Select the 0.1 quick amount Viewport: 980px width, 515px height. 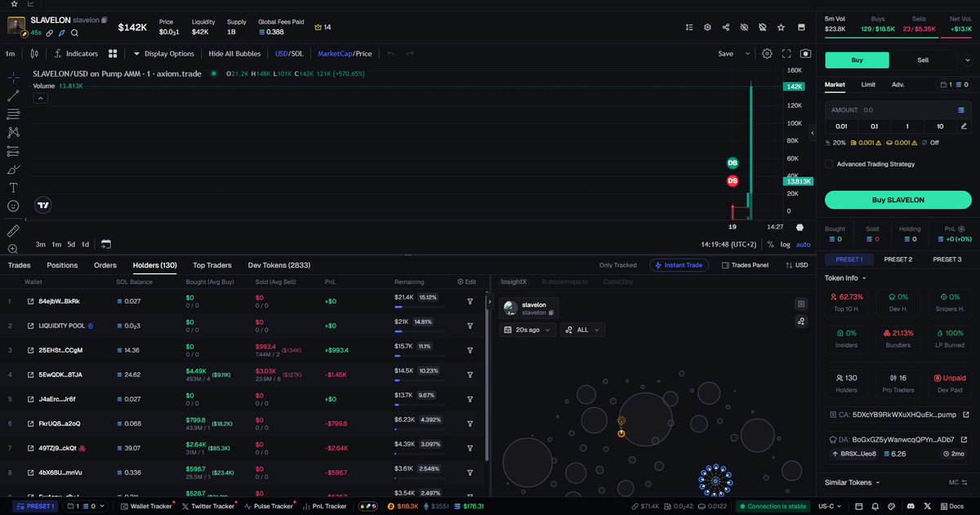coord(875,127)
